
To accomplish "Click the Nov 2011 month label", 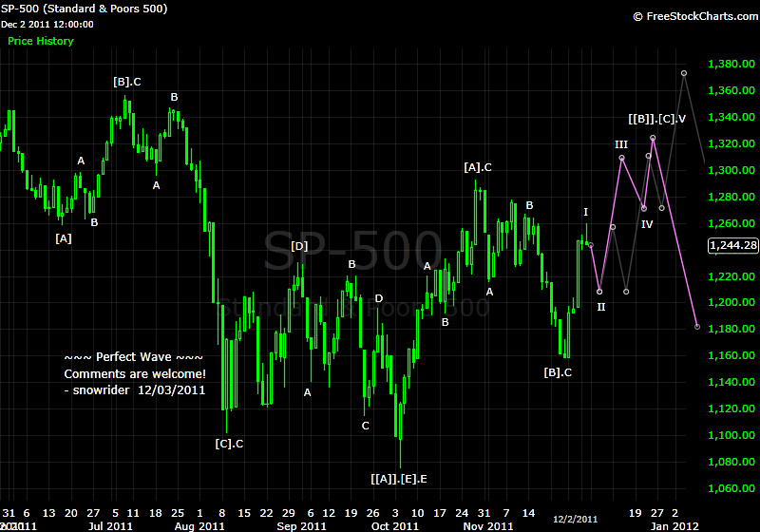I will (x=488, y=526).
